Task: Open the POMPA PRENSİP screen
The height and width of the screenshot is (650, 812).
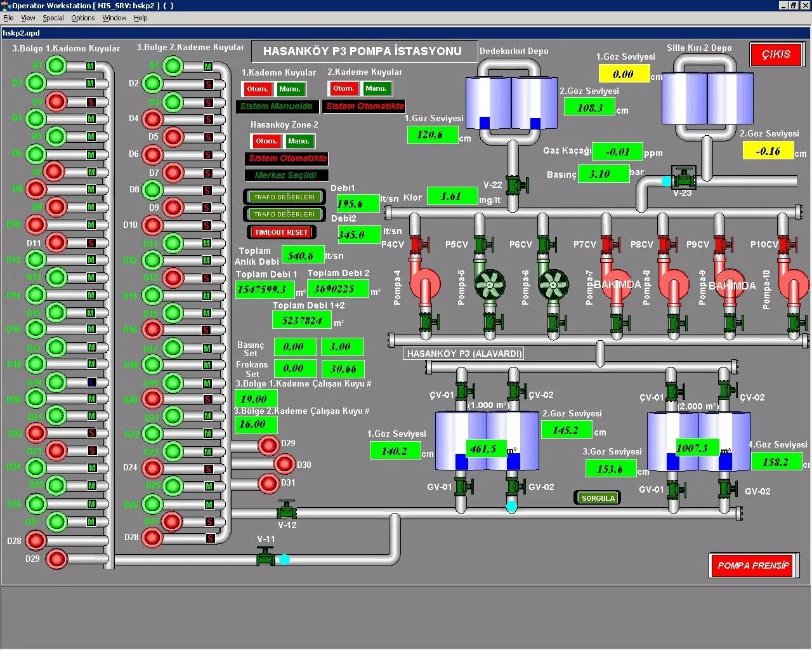Action: pos(753,565)
